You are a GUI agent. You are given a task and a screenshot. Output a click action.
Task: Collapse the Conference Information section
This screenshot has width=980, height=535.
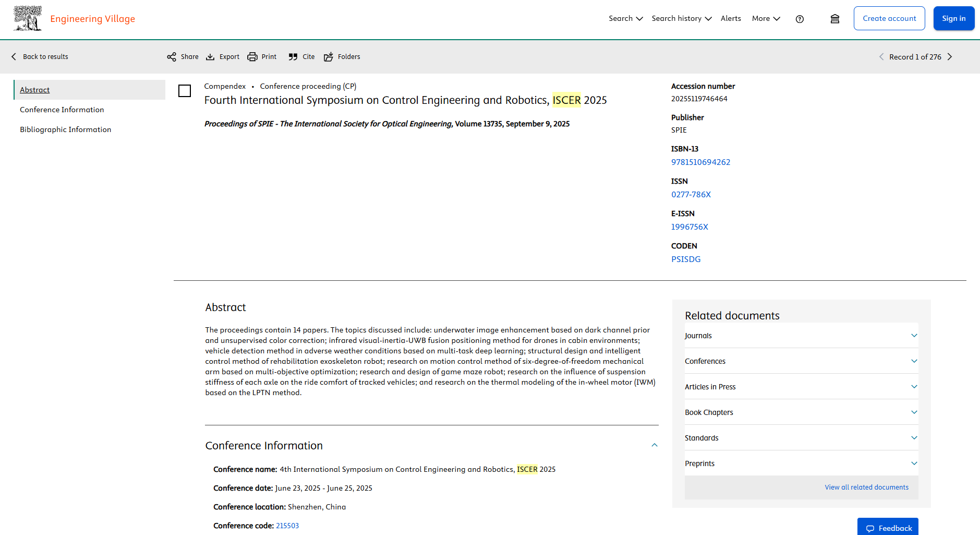click(x=655, y=445)
